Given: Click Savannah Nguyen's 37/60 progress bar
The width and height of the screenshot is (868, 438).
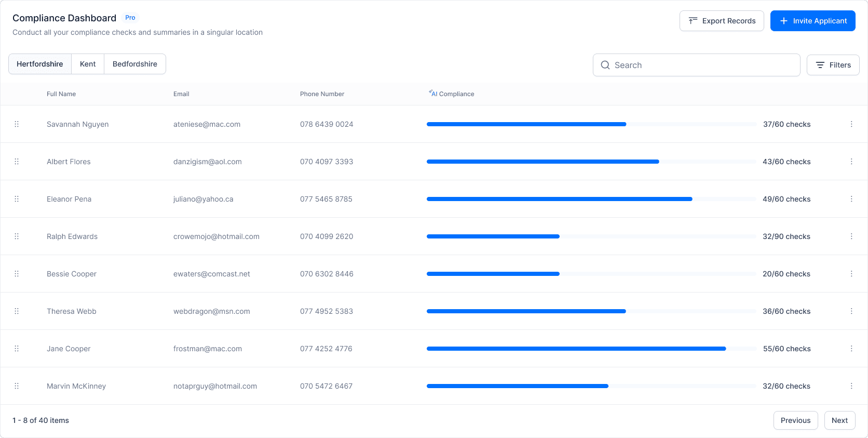Looking at the screenshot, I should click(x=591, y=124).
